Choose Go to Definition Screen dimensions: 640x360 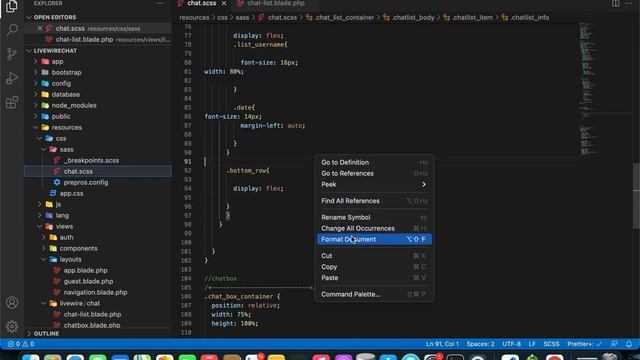click(x=345, y=162)
